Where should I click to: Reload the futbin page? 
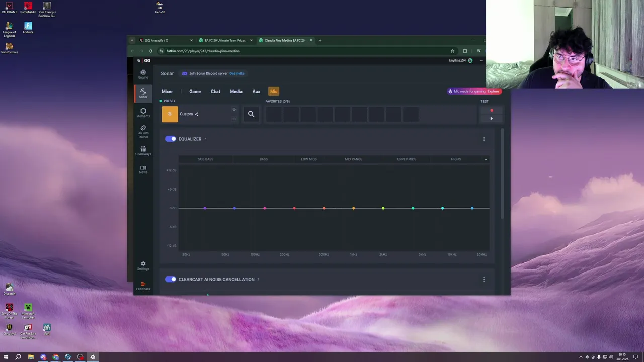(x=150, y=51)
